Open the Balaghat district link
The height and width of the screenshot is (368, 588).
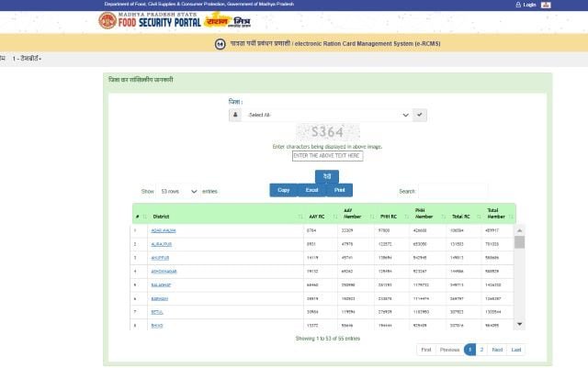pyautogui.click(x=161, y=285)
